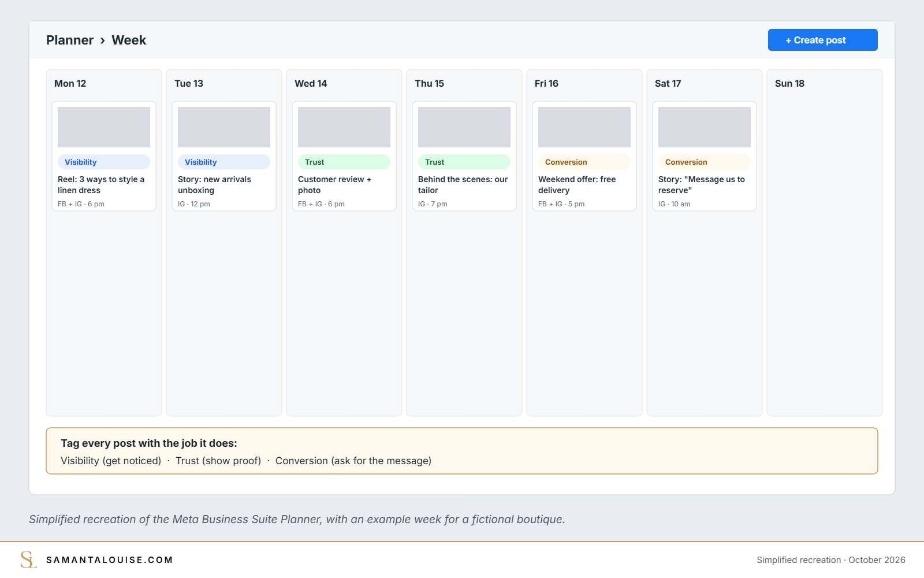924x578 pixels.
Task: Select the Message us to reserve thumbnail
Action: (705, 127)
